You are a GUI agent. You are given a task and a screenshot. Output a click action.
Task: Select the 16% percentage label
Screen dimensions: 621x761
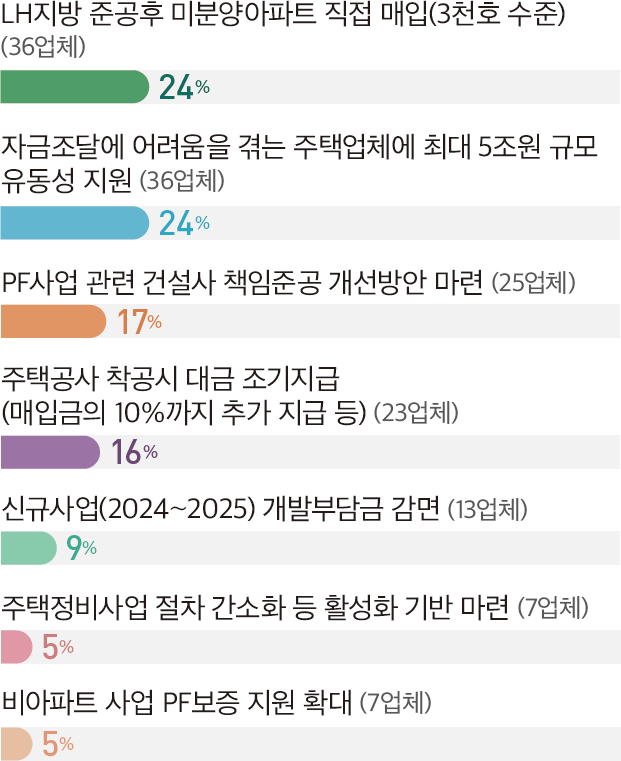(135, 452)
